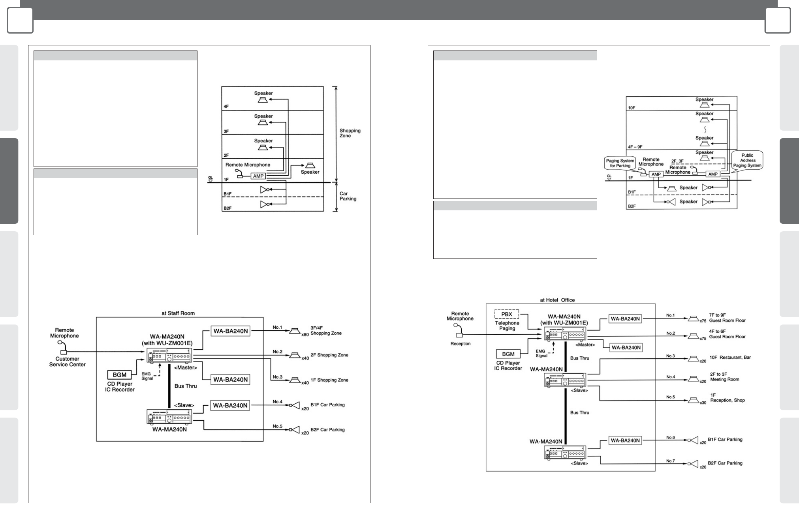799x532 pixels.
Task: Click the x80 speaker icon for 3F/4F Shopping Zone
Action: point(295,331)
